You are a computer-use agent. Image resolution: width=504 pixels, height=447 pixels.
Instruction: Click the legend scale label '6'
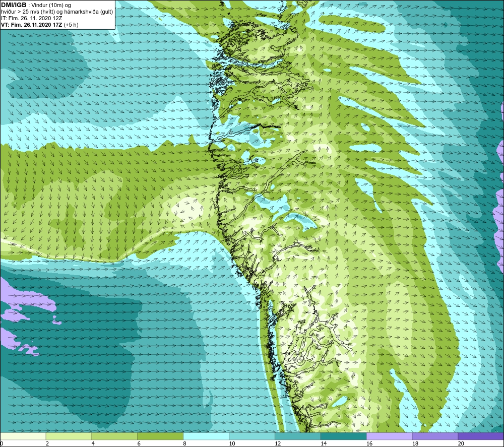139,443
